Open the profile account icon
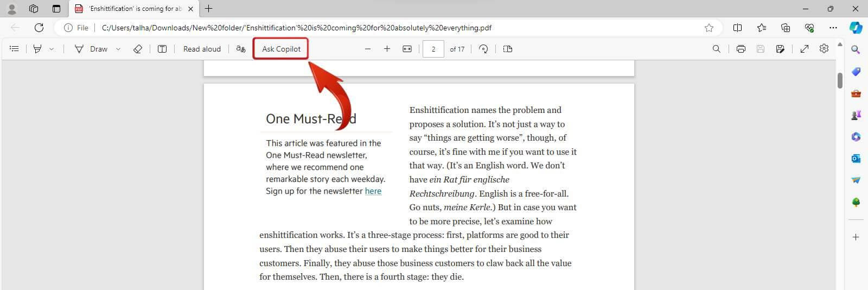 [11, 9]
